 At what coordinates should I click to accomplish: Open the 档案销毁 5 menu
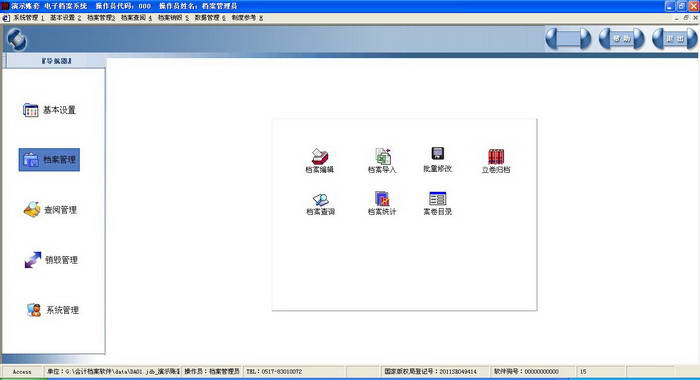[173, 18]
